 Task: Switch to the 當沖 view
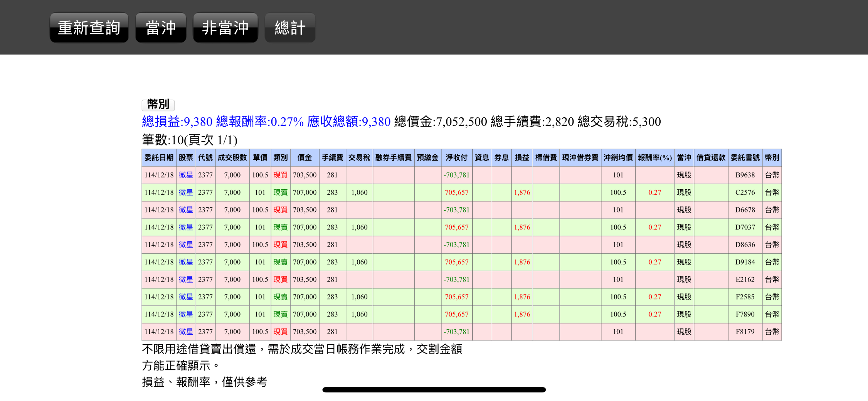[161, 28]
